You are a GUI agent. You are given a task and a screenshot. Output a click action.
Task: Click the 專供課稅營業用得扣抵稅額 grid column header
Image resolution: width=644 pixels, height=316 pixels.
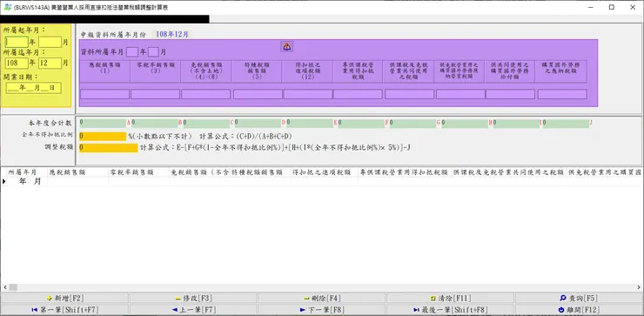tap(405, 172)
